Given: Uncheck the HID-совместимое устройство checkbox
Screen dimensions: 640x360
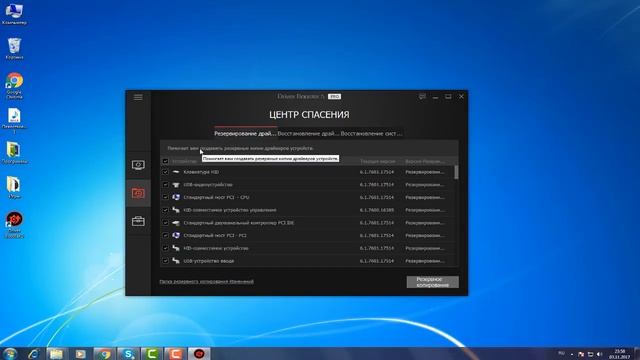Looking at the screenshot, I should click(x=165, y=249).
